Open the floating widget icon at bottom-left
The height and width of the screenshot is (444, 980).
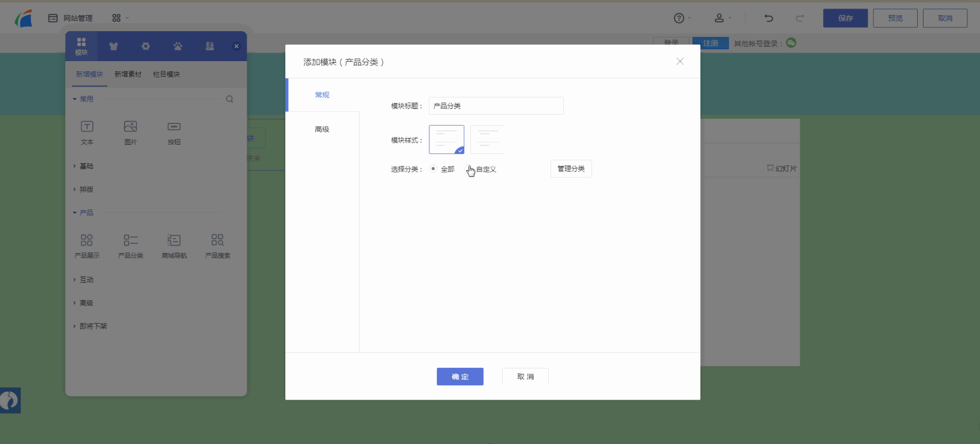point(10,400)
